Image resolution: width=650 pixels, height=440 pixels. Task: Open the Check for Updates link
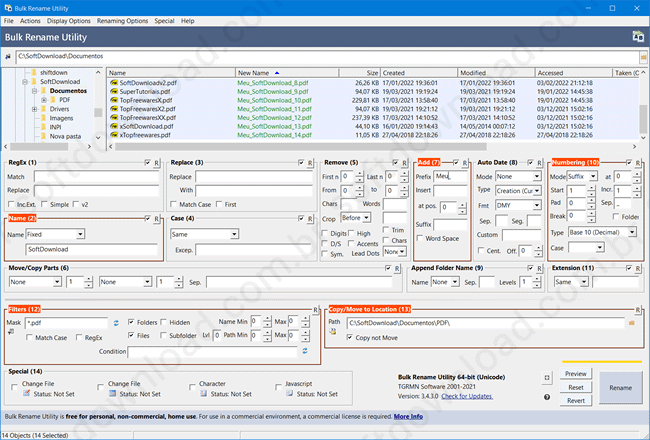(x=467, y=396)
